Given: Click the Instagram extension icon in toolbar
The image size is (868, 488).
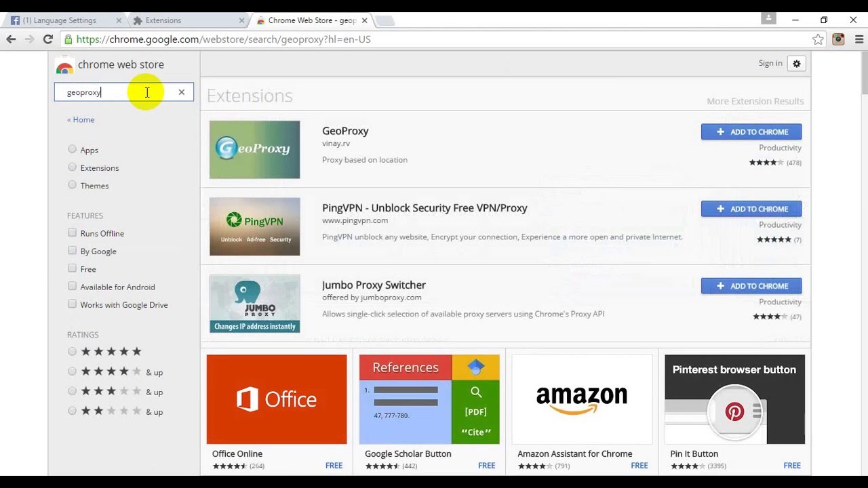Looking at the screenshot, I should pos(839,39).
